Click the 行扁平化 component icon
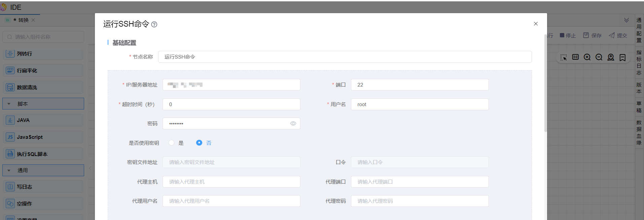644x220 pixels. [x=10, y=70]
